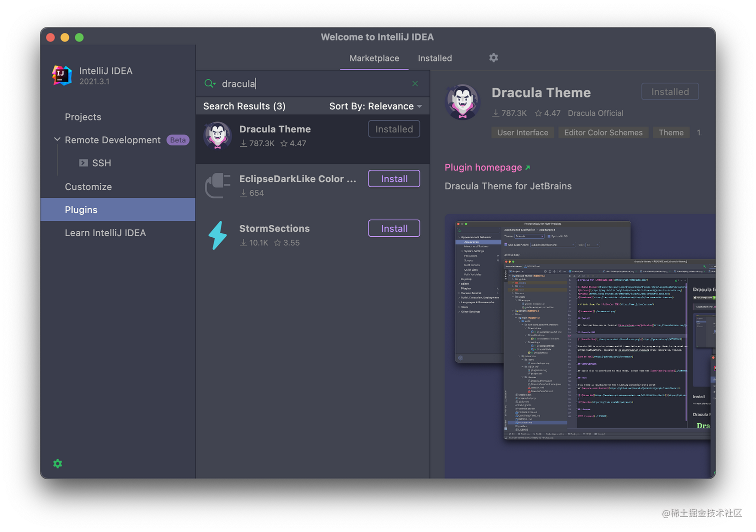Click the IntelliJ IDEA logo icon
This screenshot has height=532, width=756.
tap(62, 75)
